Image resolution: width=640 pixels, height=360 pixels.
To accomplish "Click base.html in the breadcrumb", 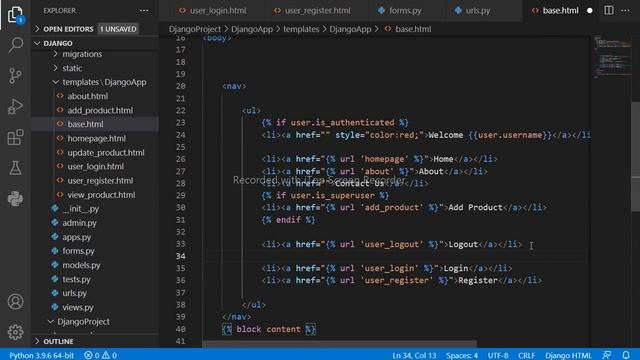I will [x=413, y=29].
